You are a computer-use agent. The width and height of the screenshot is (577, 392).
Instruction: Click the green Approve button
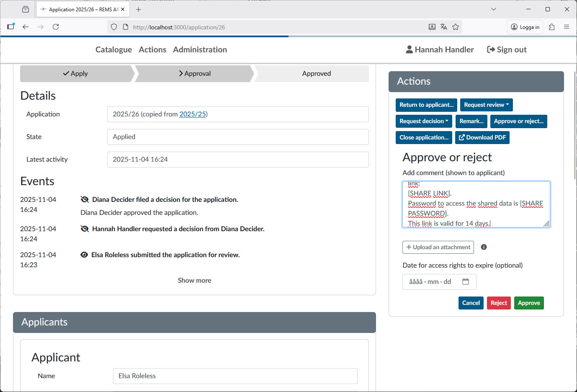(529, 303)
